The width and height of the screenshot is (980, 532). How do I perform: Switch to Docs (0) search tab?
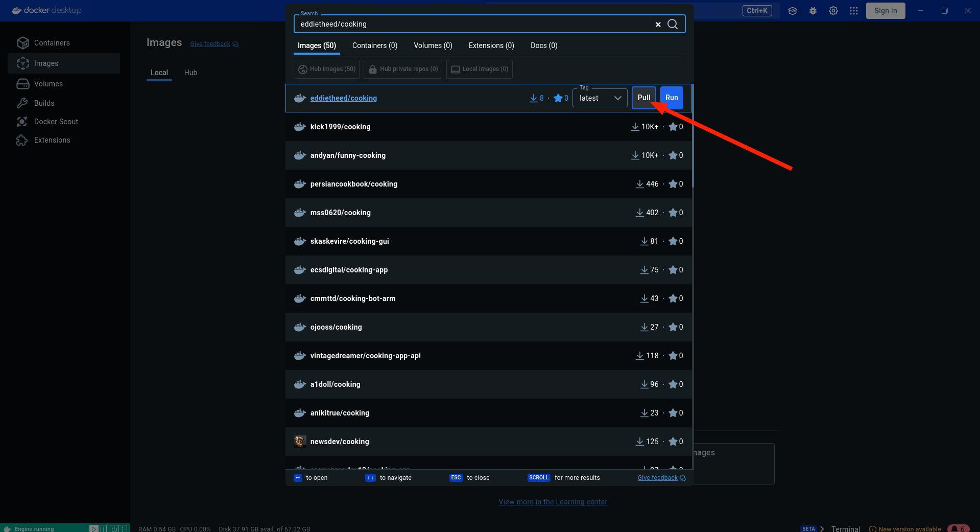[544, 45]
